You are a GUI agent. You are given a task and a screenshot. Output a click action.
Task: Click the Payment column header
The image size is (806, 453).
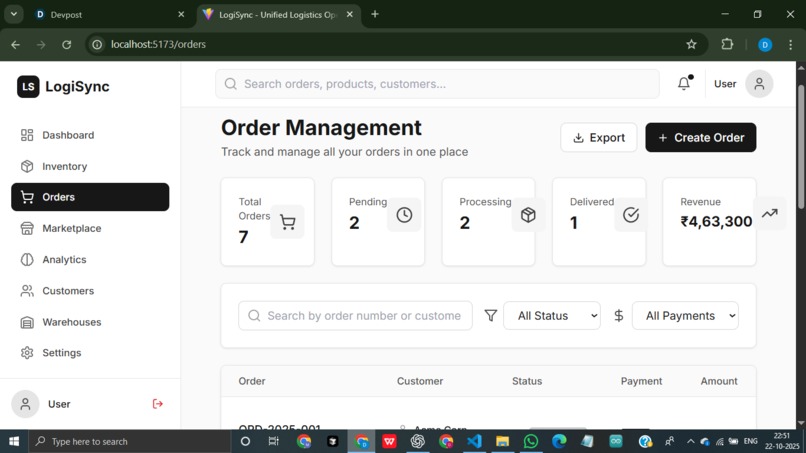click(642, 381)
